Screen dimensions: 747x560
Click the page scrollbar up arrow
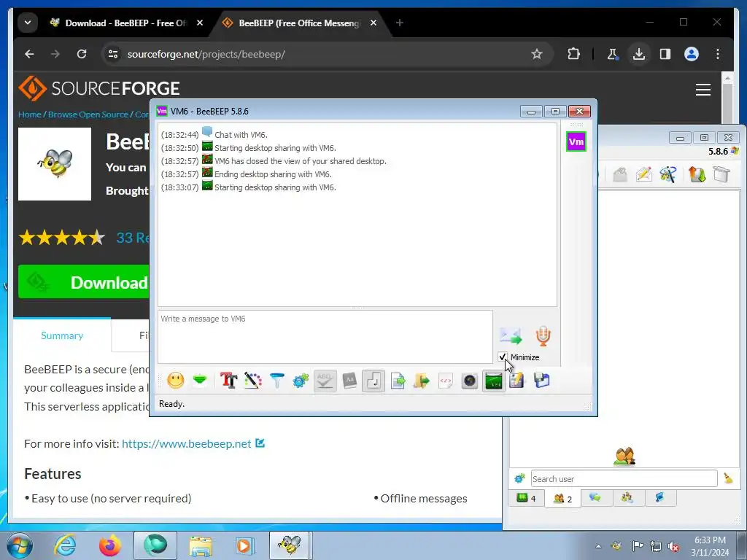click(x=727, y=77)
